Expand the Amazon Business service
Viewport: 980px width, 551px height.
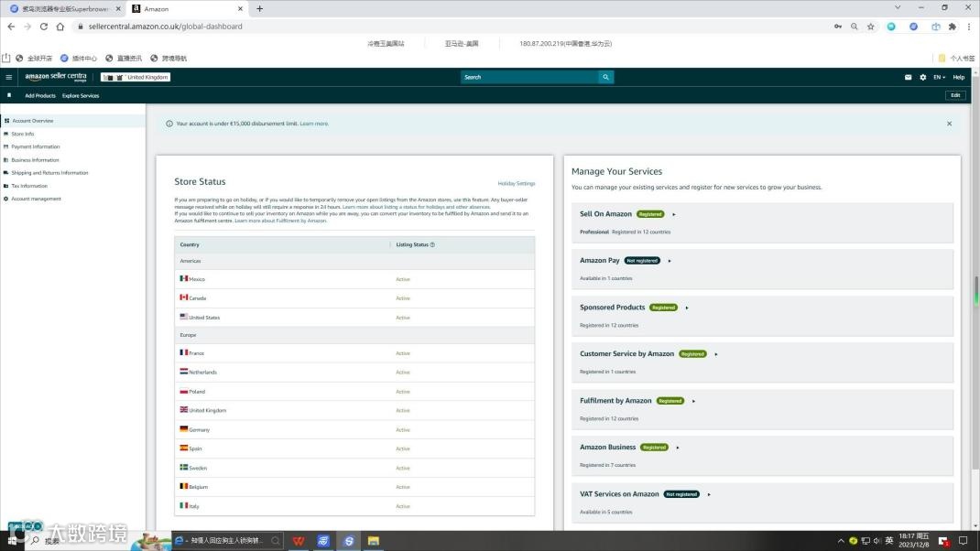coord(678,448)
